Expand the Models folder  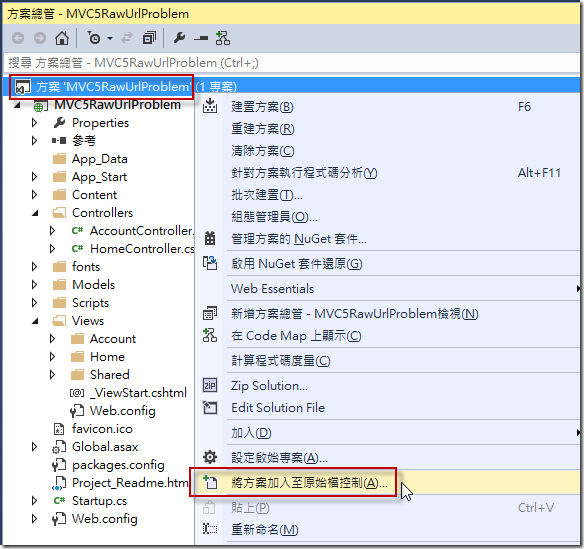[34, 285]
